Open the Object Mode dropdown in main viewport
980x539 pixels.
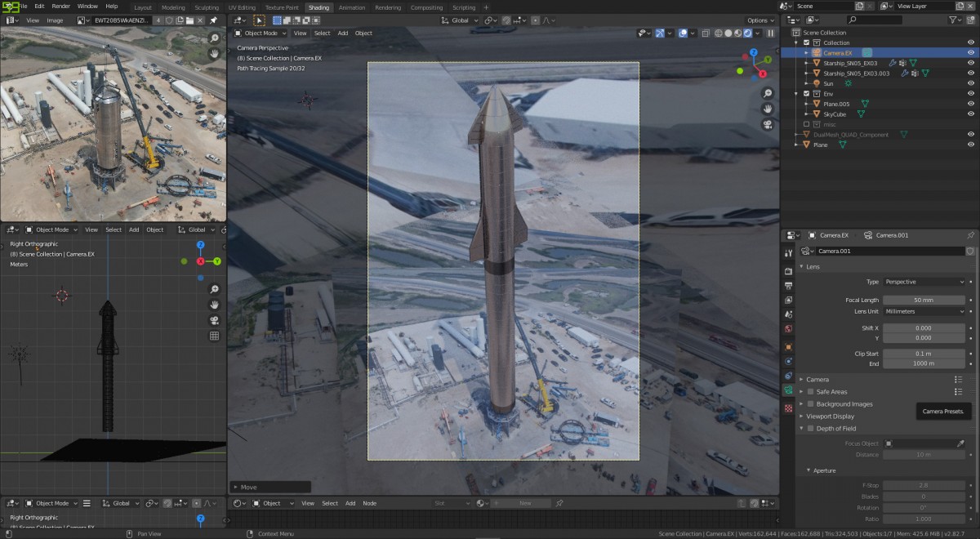261,33
